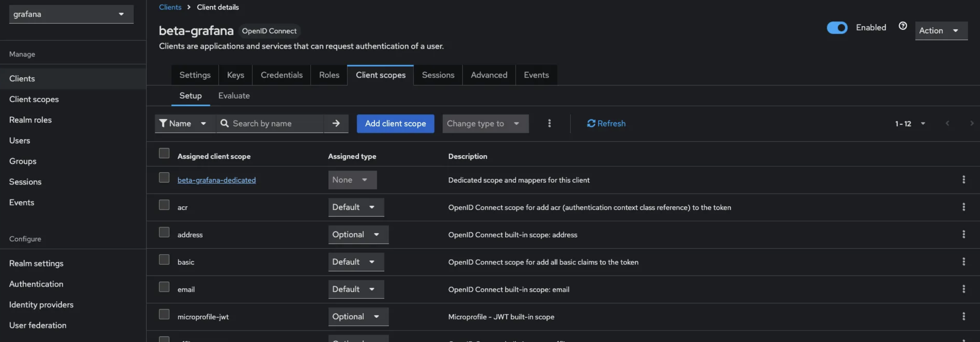Check the email scope checkbox

point(164,287)
